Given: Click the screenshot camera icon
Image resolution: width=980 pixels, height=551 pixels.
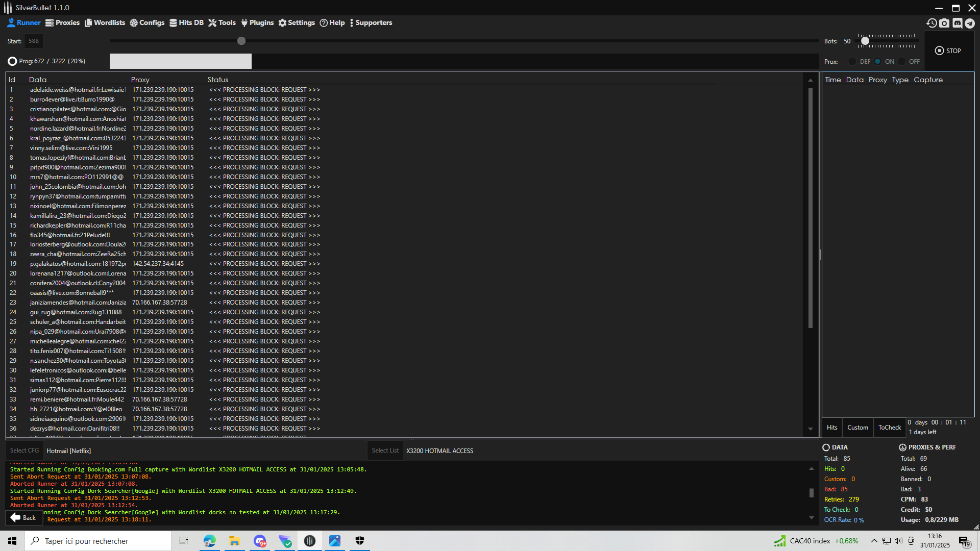Looking at the screenshot, I should click(x=944, y=23).
